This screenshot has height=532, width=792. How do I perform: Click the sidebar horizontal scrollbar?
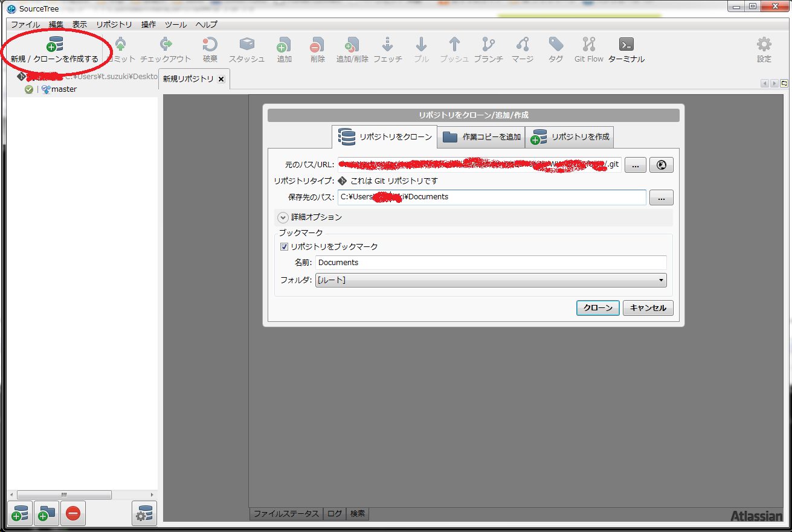(65, 495)
